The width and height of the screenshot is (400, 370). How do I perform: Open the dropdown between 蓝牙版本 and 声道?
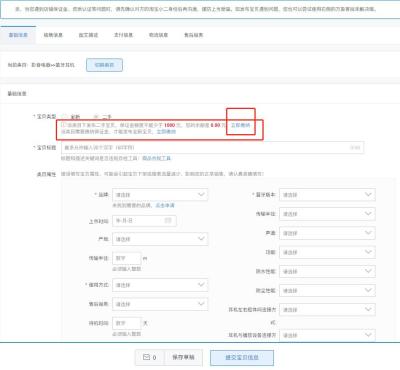(x=327, y=214)
